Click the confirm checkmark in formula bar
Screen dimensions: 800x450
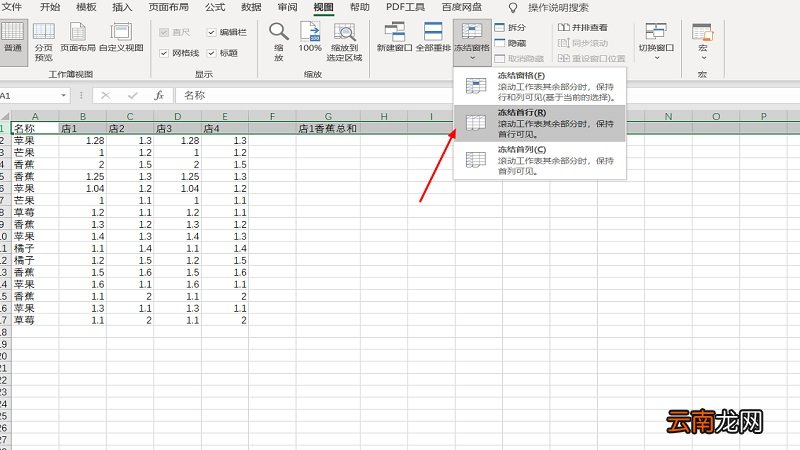[133, 95]
